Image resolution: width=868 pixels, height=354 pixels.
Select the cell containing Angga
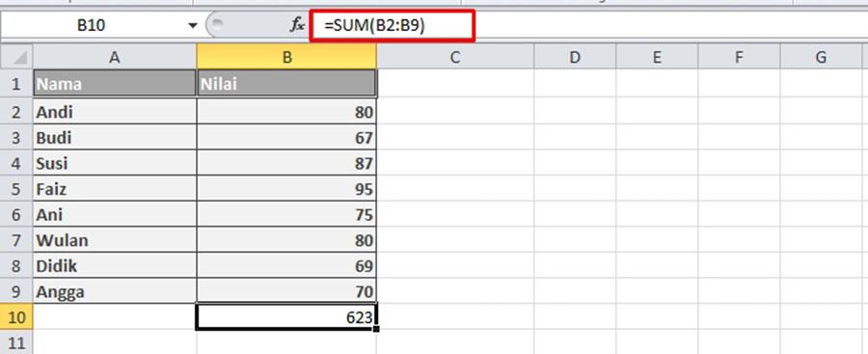(x=115, y=291)
